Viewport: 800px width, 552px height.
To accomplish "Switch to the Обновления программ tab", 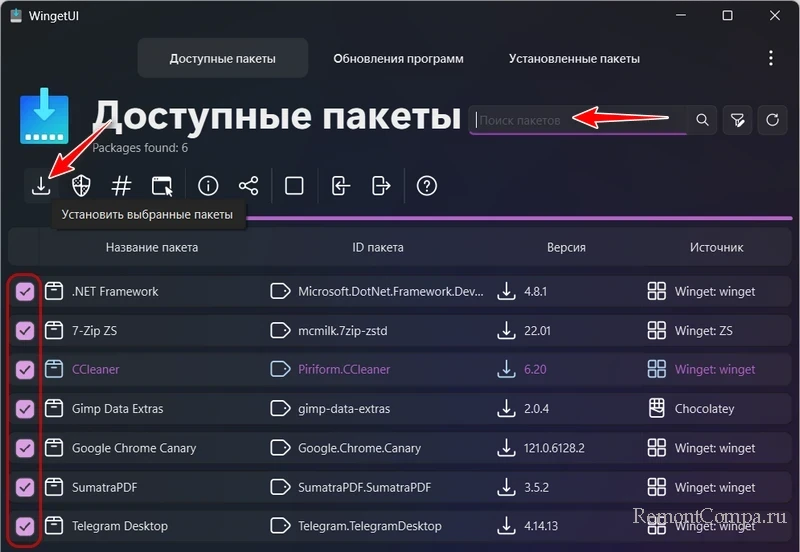I will [x=398, y=59].
